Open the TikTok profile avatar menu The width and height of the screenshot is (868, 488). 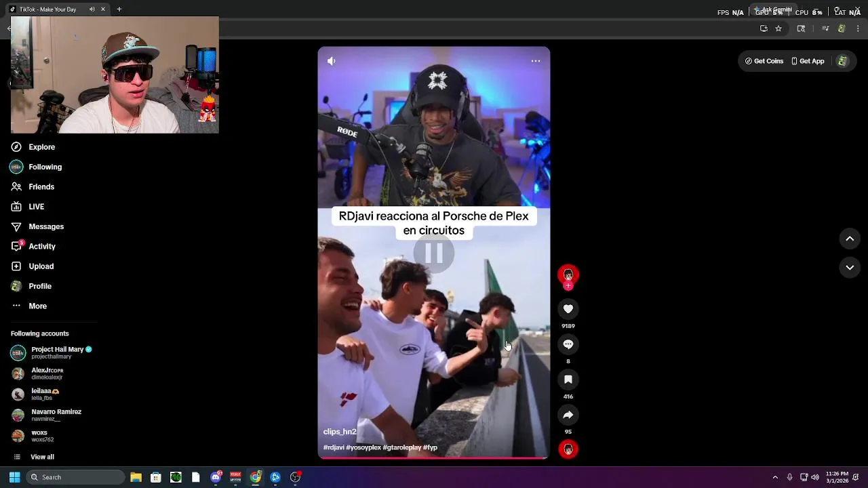tap(842, 61)
